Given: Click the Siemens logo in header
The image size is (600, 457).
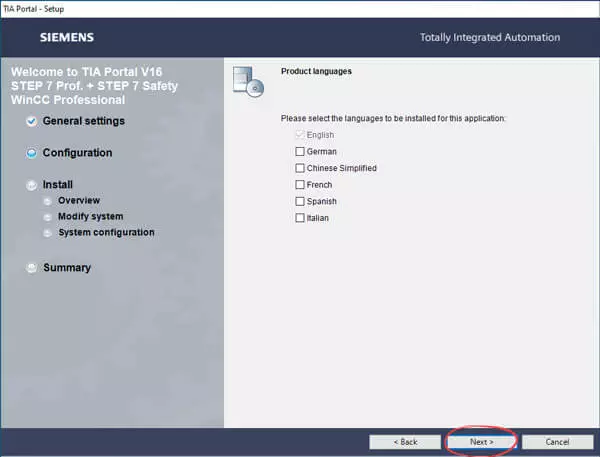Looking at the screenshot, I should (x=66, y=38).
